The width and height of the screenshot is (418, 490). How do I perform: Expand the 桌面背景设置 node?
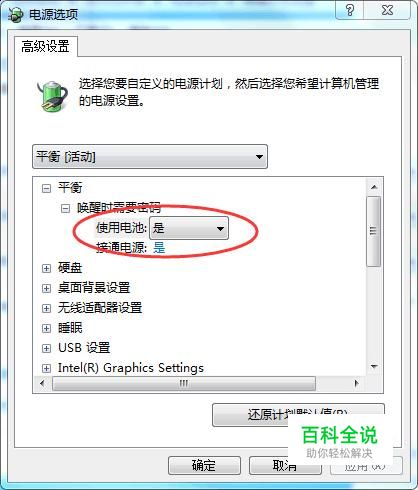point(46,288)
